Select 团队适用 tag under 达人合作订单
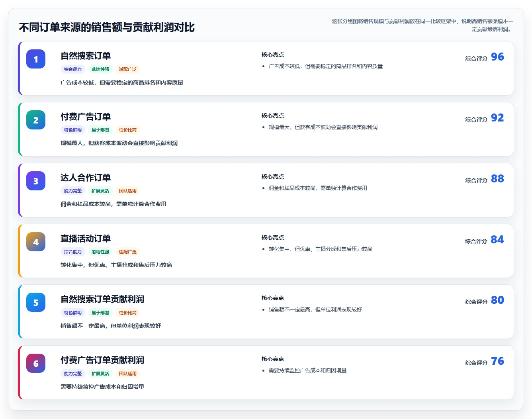532x419 pixels. pos(128,191)
